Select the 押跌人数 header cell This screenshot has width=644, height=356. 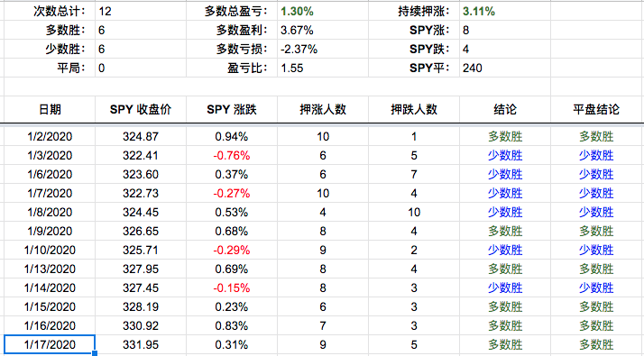(414, 109)
